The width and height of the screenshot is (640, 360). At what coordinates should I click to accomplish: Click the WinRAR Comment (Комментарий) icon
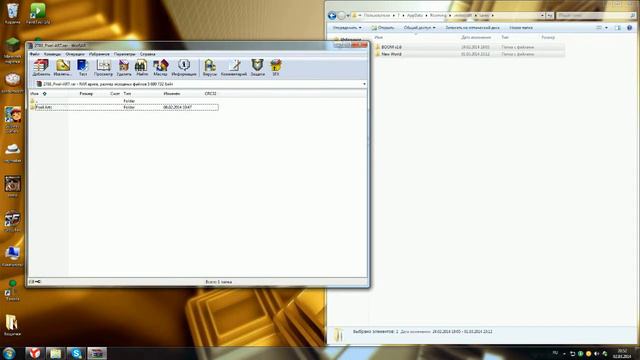[234, 68]
